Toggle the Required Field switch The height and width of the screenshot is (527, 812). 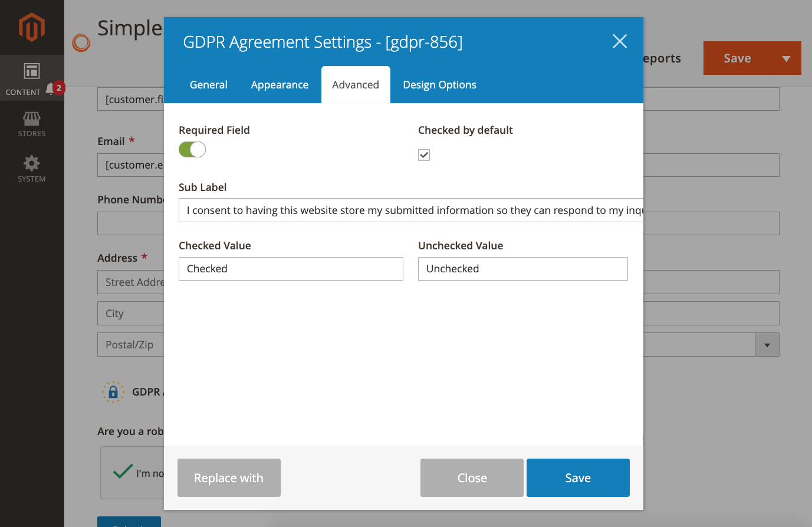point(192,150)
